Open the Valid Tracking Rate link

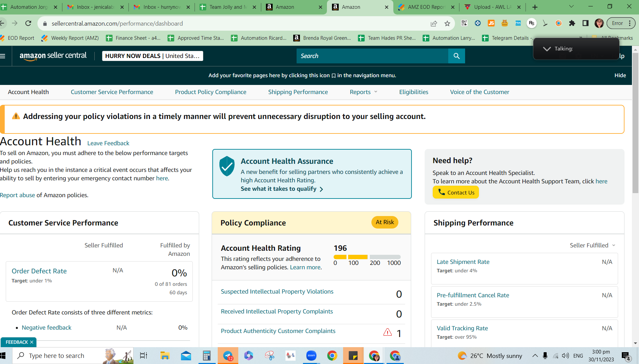462,328
